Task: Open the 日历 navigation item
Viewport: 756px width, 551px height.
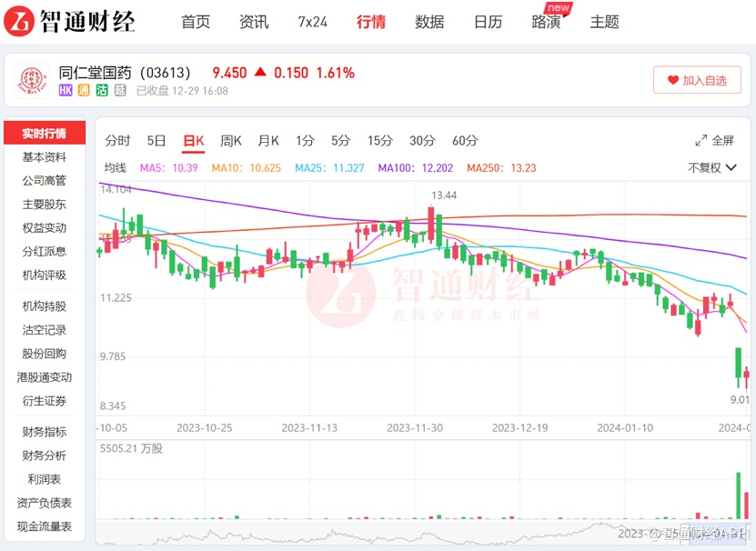Action: (x=488, y=22)
